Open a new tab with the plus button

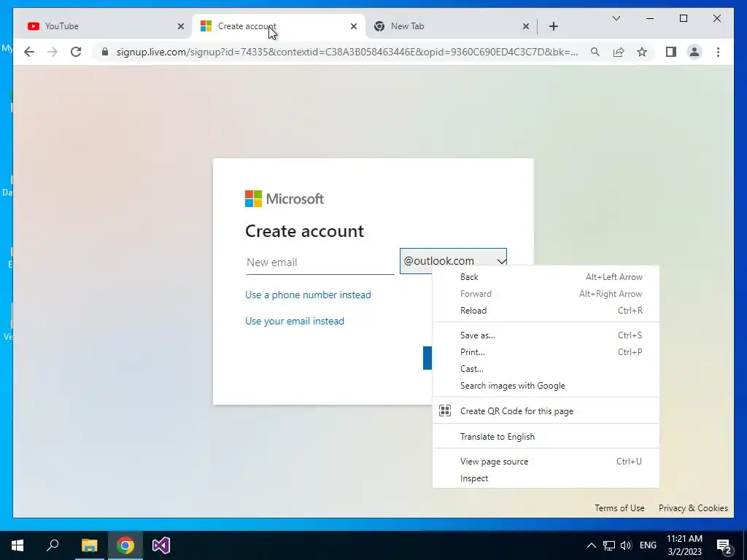[554, 26]
